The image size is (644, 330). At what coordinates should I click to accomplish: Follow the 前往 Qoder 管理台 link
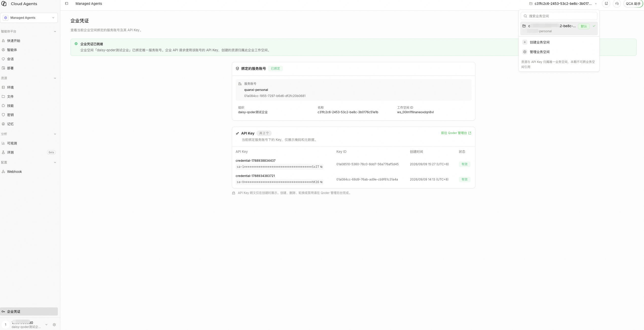(456, 133)
